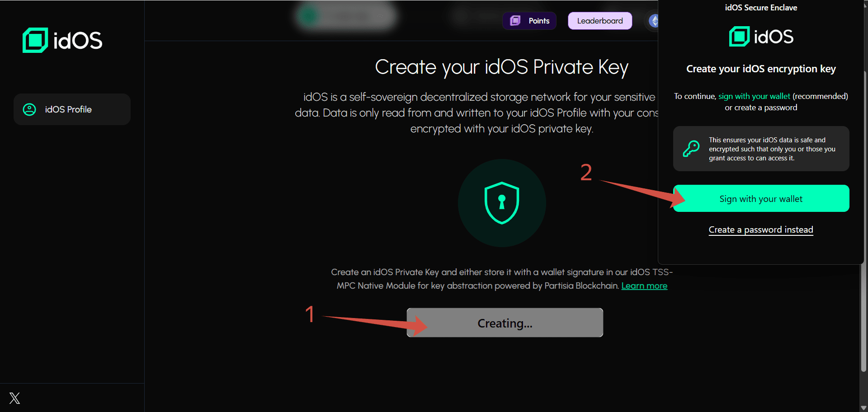This screenshot has width=868, height=412.
Task: Click the idOS logo in the enclave panel
Action: pos(761,37)
